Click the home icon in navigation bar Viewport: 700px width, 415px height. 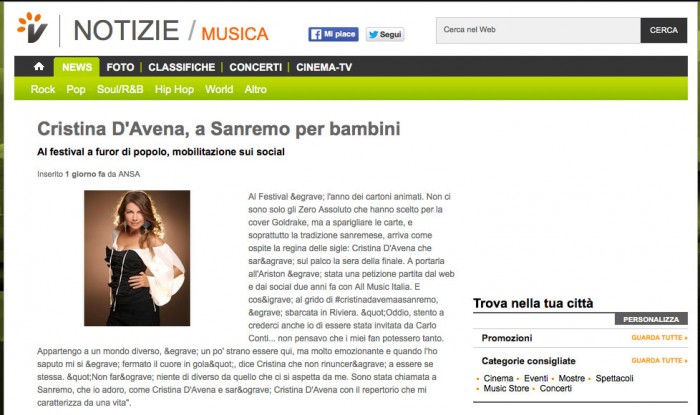click(39, 66)
